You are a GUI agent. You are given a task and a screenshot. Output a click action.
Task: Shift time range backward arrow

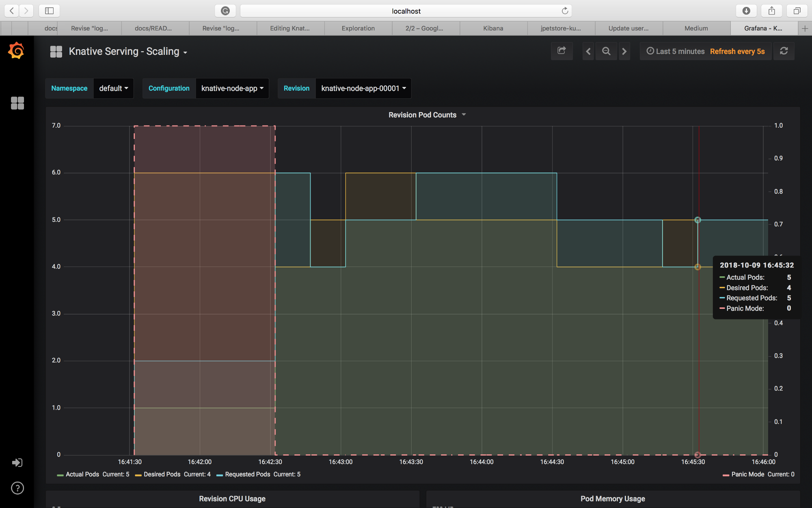(588, 51)
